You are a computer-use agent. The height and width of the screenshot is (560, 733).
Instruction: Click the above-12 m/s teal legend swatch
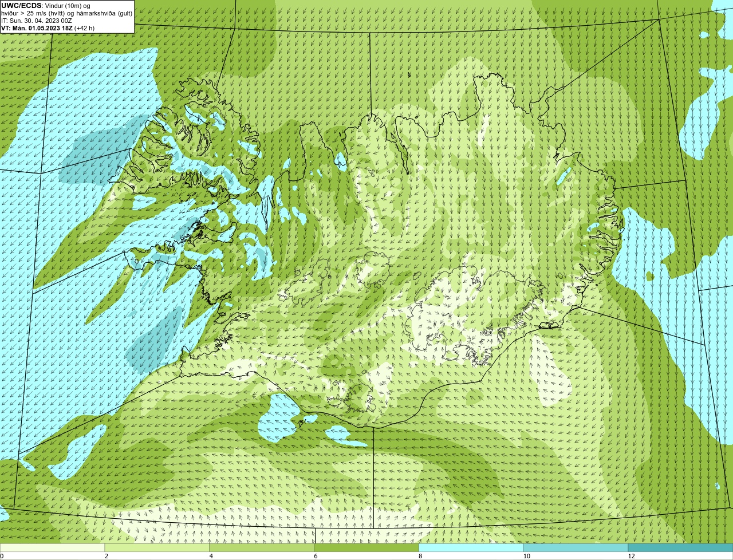[x=681, y=547]
